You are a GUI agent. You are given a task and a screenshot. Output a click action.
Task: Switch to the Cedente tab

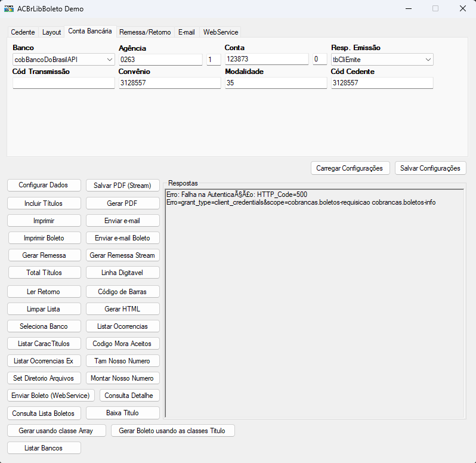pyautogui.click(x=23, y=32)
